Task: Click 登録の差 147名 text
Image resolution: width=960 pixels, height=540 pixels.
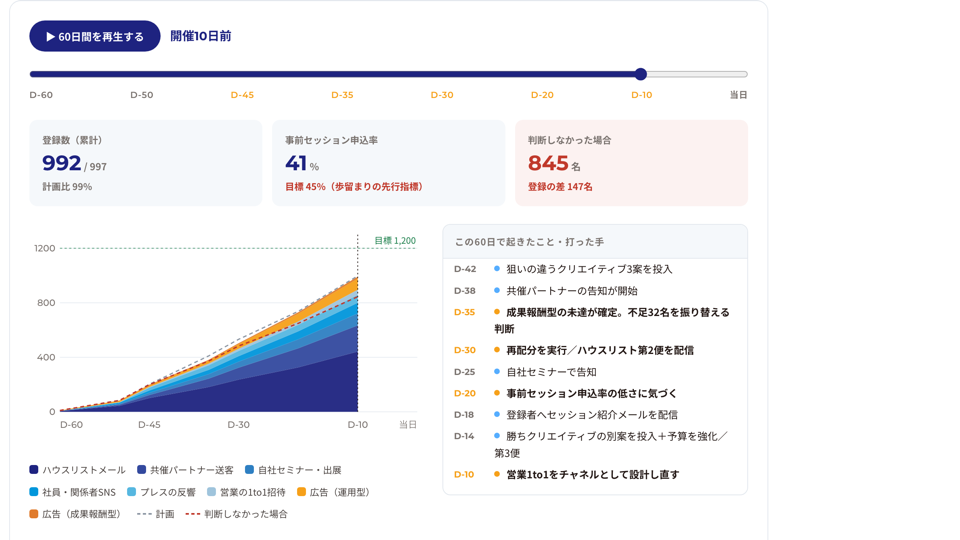Action: tap(560, 187)
